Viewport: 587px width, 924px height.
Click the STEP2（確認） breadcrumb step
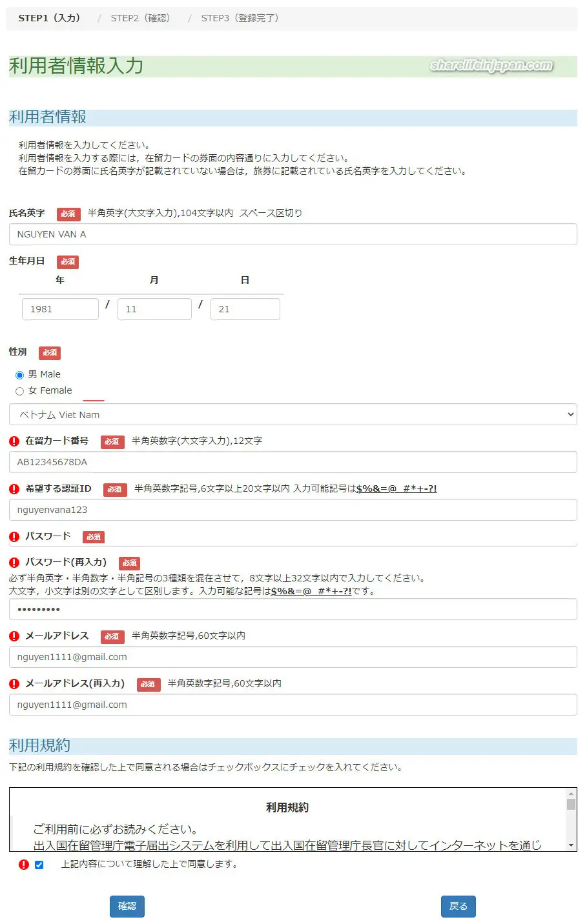140,18
